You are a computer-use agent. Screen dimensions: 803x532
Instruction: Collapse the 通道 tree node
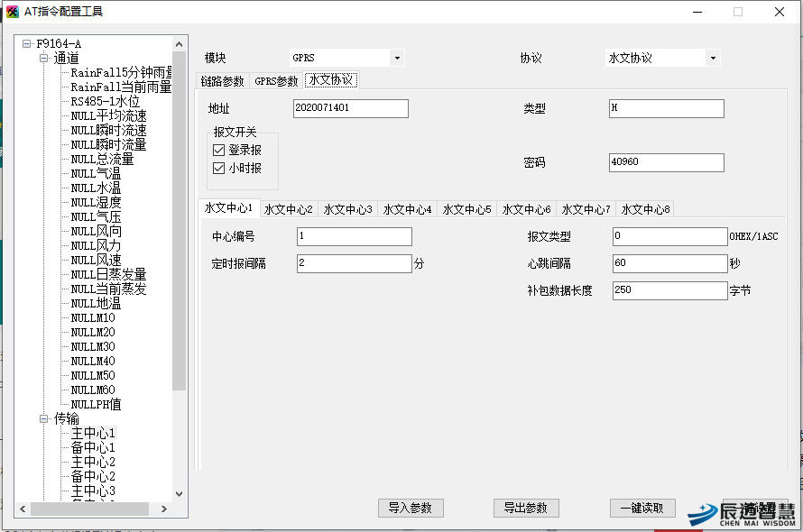42,58
